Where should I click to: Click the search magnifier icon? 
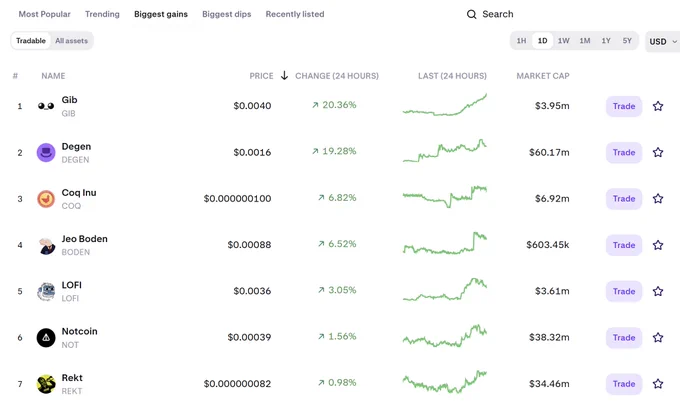click(471, 14)
